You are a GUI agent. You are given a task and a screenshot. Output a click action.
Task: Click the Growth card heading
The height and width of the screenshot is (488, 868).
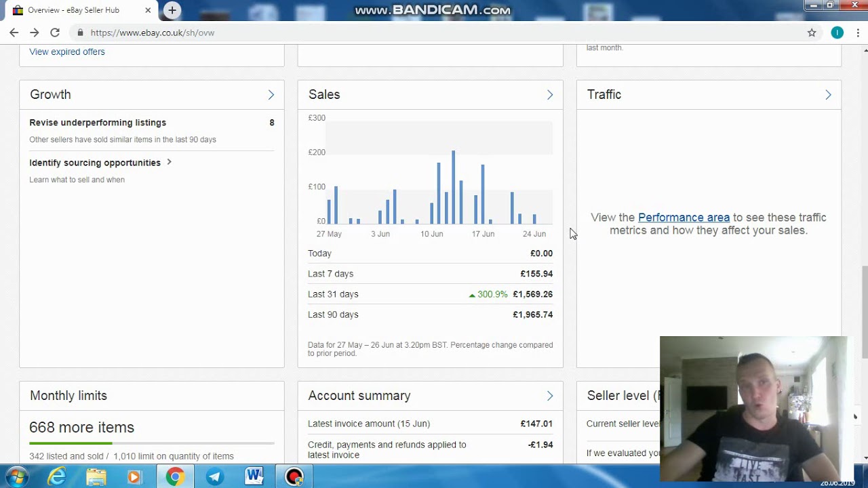pyautogui.click(x=50, y=94)
